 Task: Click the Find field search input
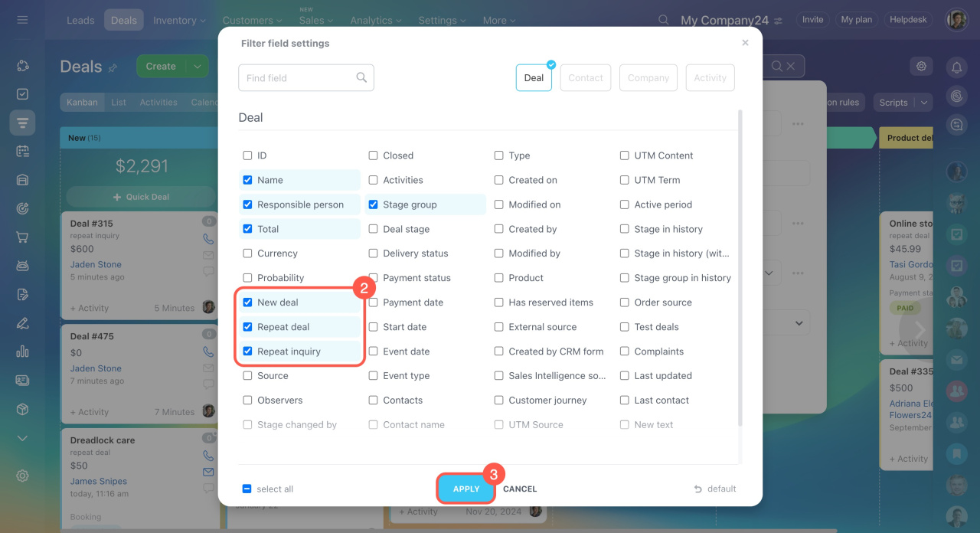point(299,77)
